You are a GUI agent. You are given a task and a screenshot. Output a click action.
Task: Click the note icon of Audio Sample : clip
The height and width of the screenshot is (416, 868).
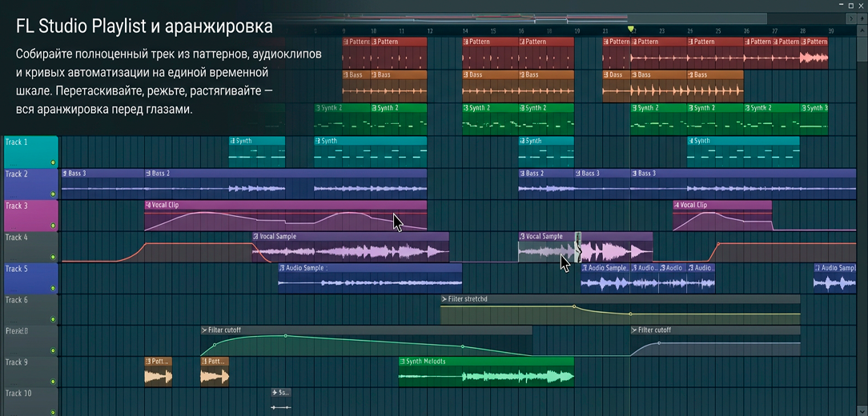pos(282,268)
